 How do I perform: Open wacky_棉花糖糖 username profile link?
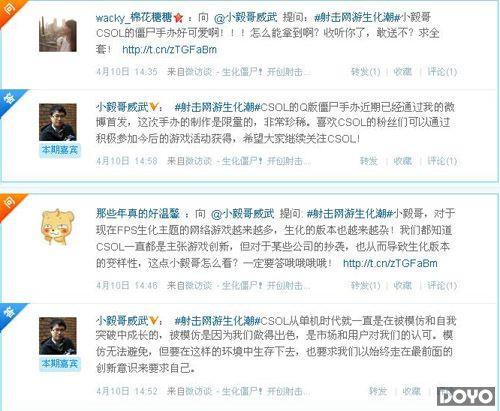(x=134, y=17)
